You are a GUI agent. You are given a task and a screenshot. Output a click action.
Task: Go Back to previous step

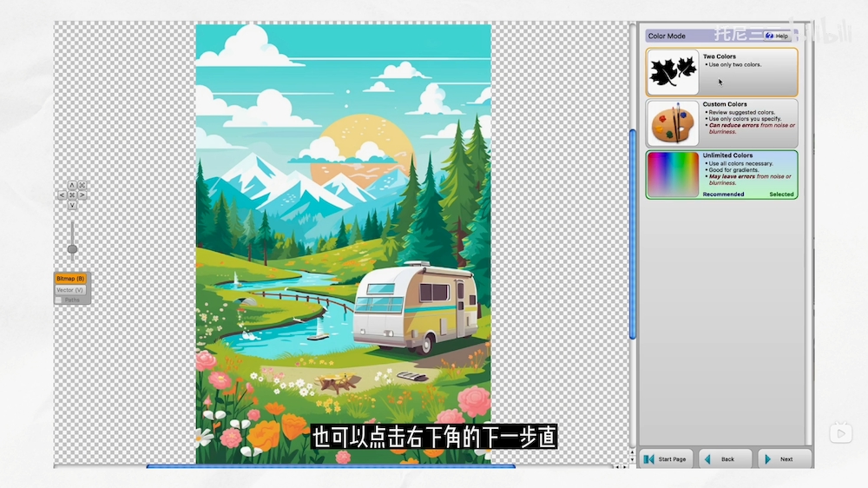point(725,459)
